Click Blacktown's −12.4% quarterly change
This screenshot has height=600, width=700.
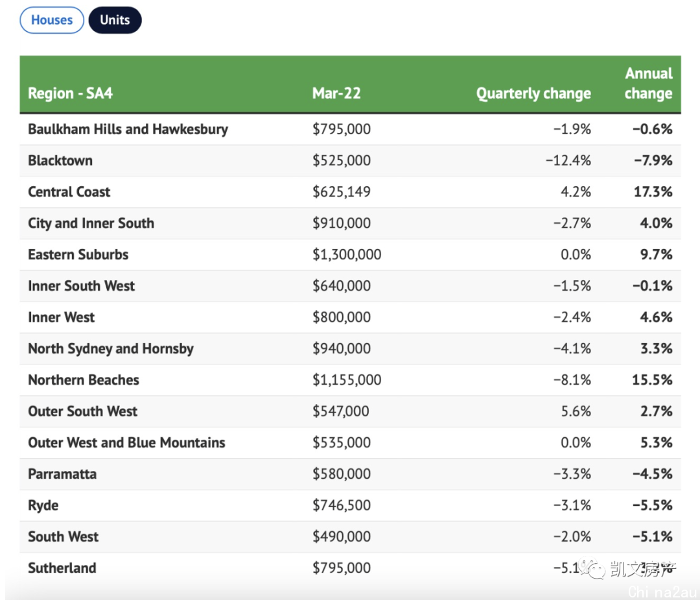pyautogui.click(x=568, y=160)
